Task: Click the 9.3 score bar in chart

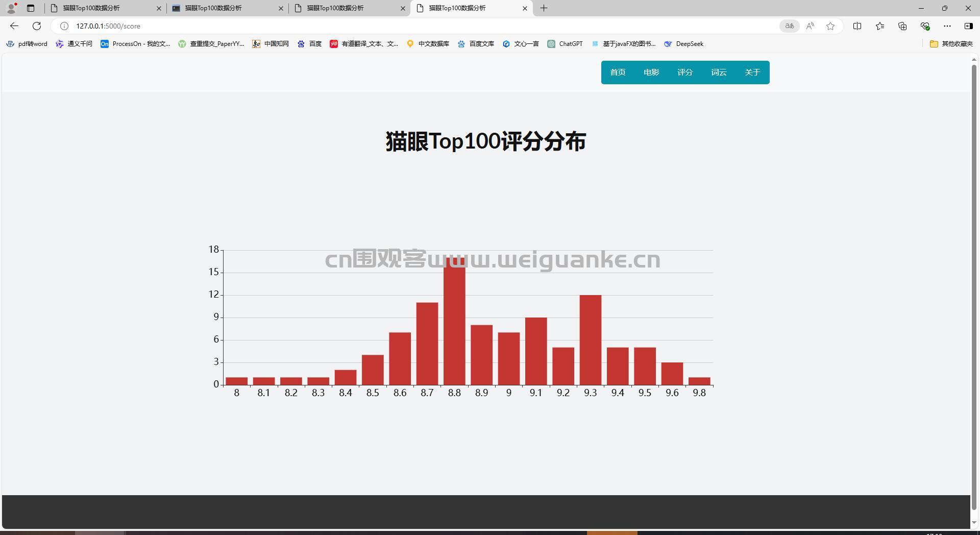Action: [x=591, y=340]
